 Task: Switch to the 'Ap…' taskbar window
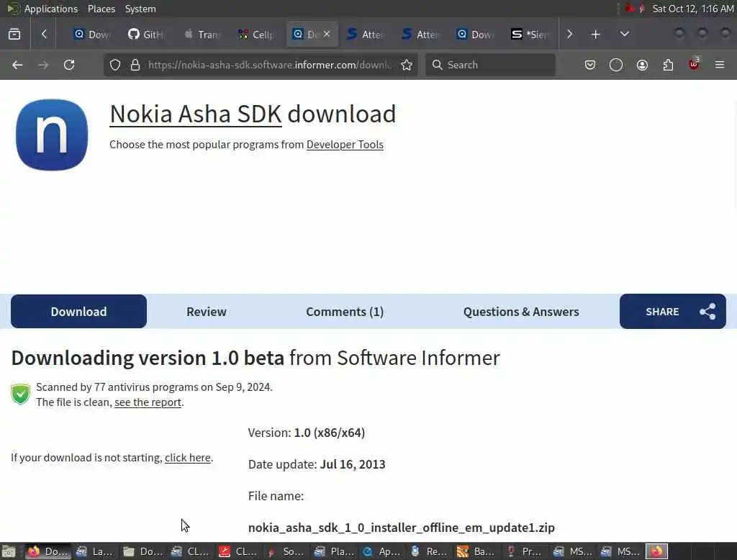(381, 551)
